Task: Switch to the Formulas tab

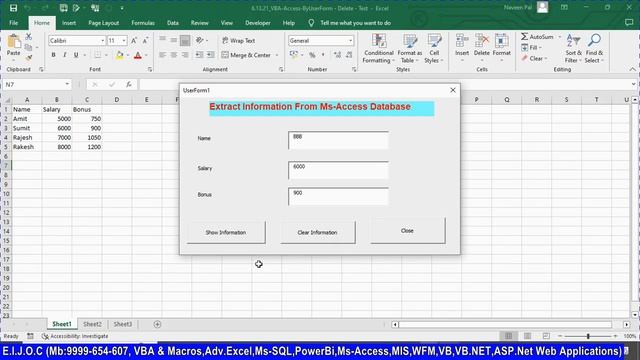Action: 143,23
